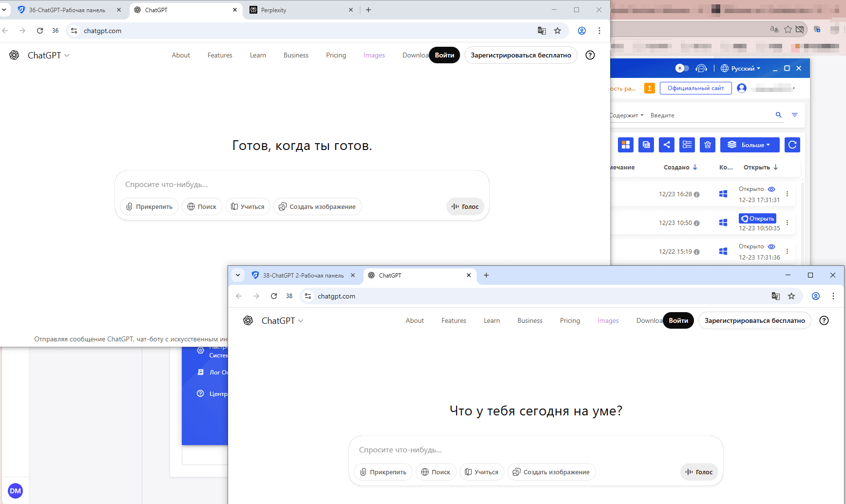Expand the Больше dropdown in the toolbar

coord(750,145)
